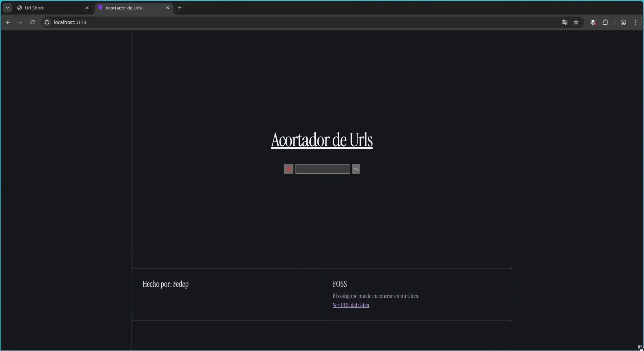Reload the page

32,22
